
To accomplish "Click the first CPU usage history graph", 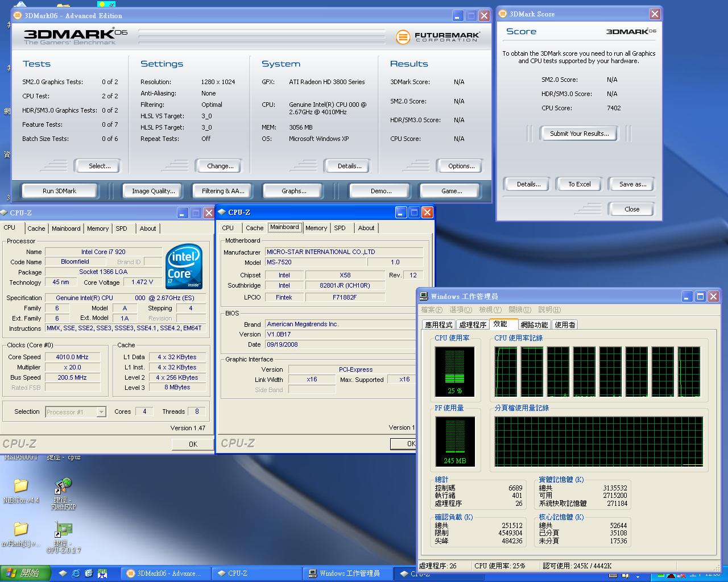I will 506,372.
